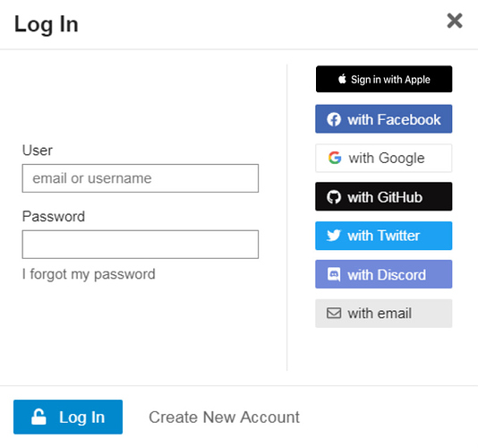Click the Twitter bird icon

coord(334,236)
